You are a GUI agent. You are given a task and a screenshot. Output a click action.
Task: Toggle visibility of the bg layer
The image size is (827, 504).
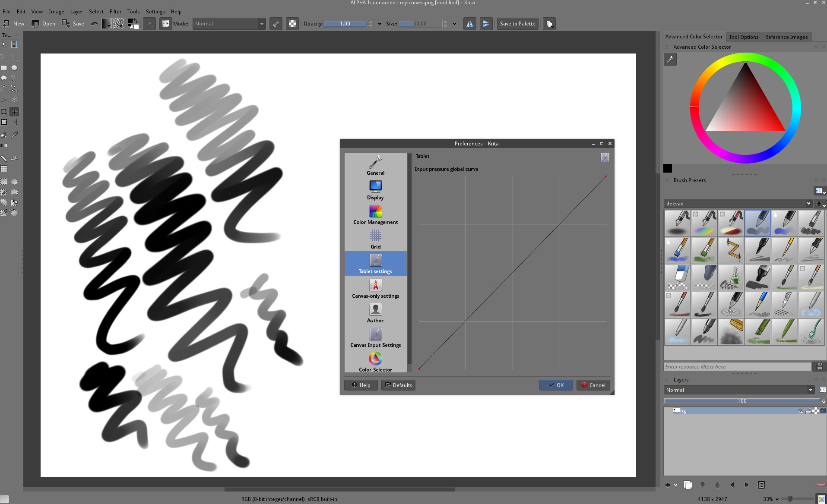click(800, 411)
